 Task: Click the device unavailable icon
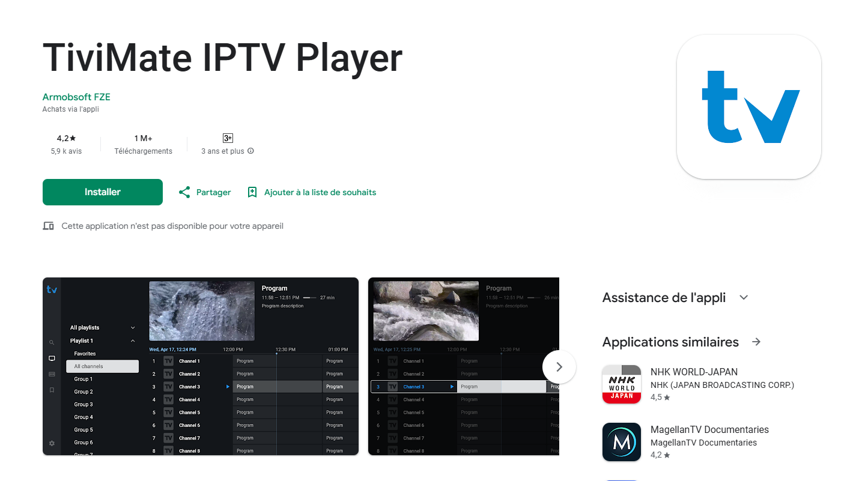48,226
